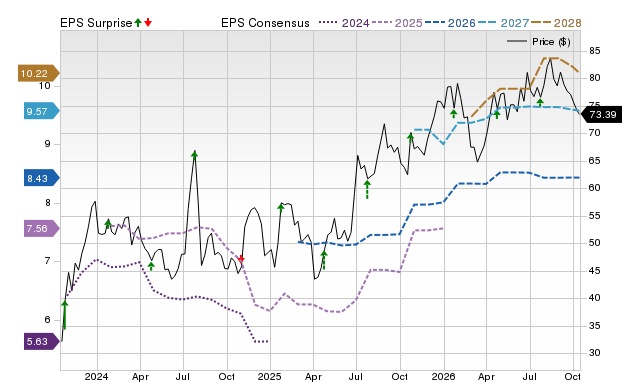Click the 2028 EPS Consensus legend entry

(x=556, y=23)
